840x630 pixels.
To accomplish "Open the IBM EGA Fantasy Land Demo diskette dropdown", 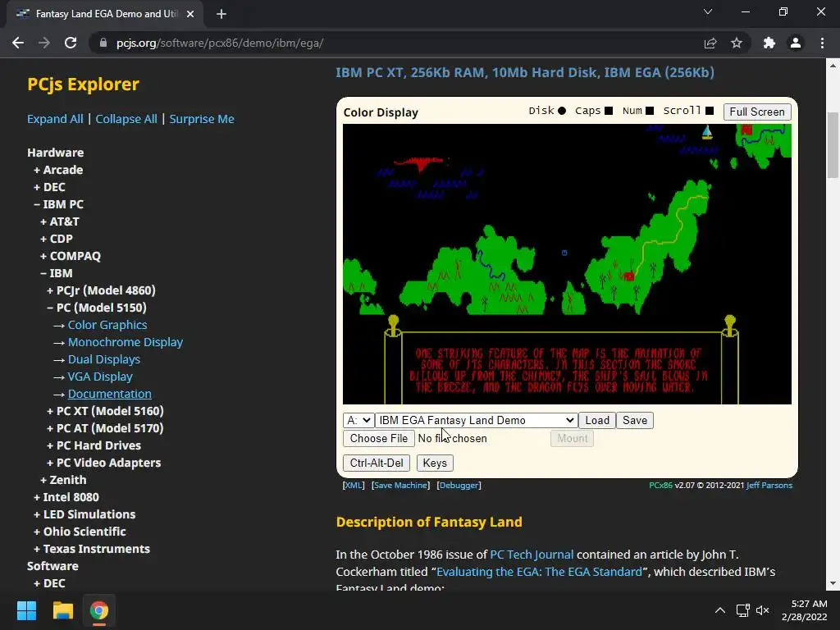I will click(477, 421).
